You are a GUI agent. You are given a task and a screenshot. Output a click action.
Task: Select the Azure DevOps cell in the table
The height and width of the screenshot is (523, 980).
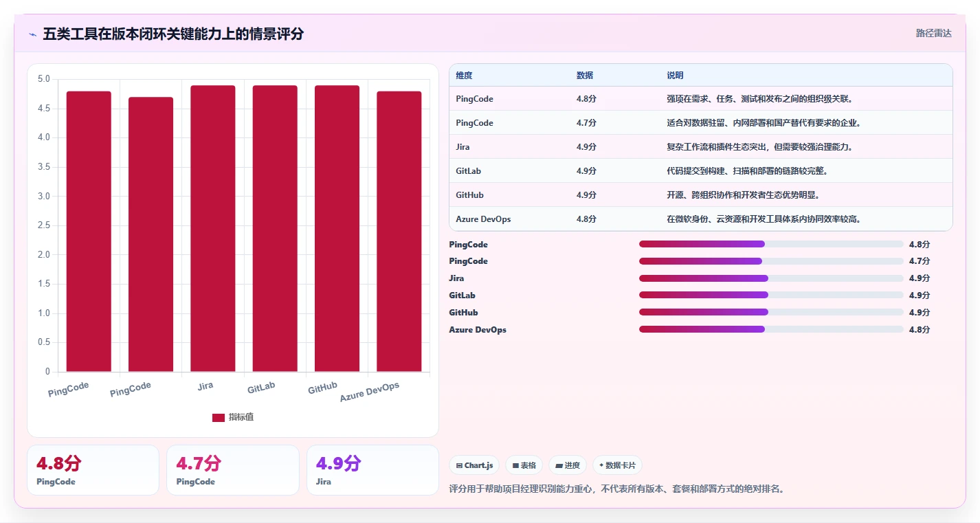pyautogui.click(x=483, y=219)
